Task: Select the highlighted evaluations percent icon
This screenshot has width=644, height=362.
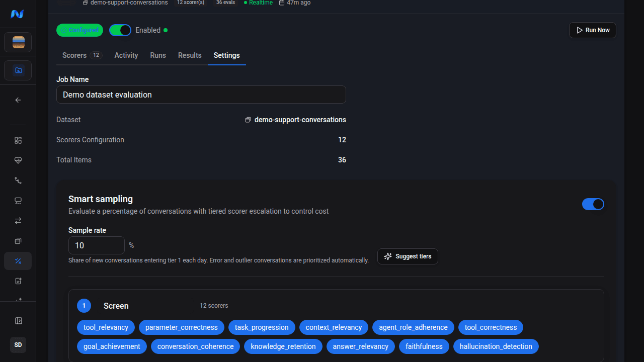Action: tap(18, 261)
